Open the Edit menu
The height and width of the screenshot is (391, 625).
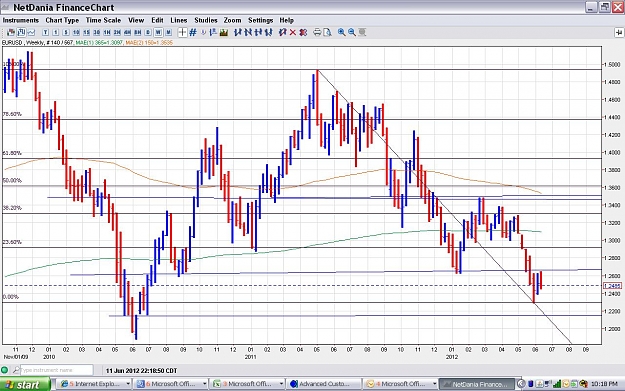157,20
